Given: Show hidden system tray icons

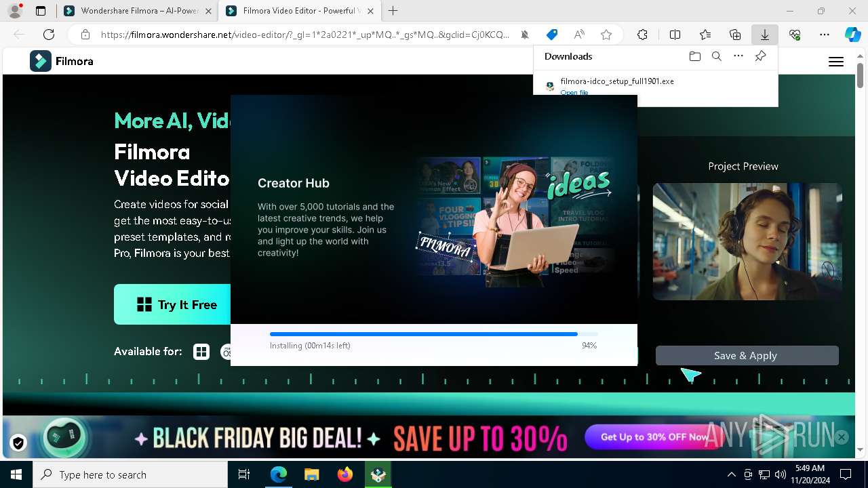Looking at the screenshot, I should click(x=731, y=474).
